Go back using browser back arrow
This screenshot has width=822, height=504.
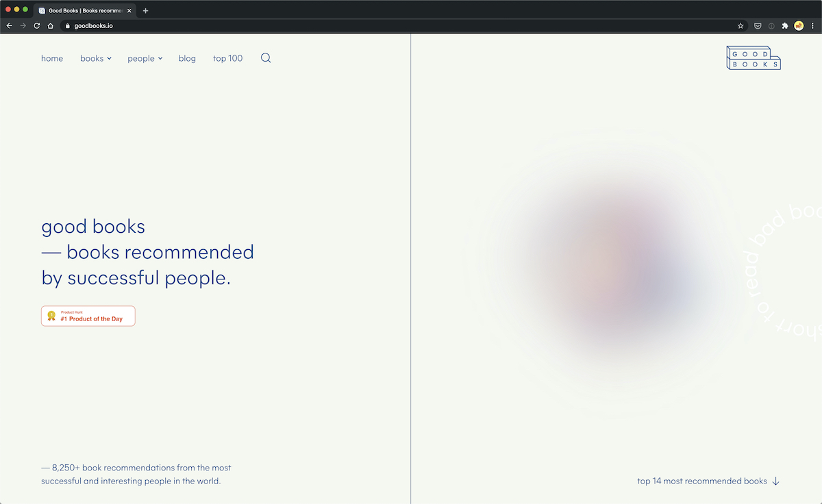10,25
